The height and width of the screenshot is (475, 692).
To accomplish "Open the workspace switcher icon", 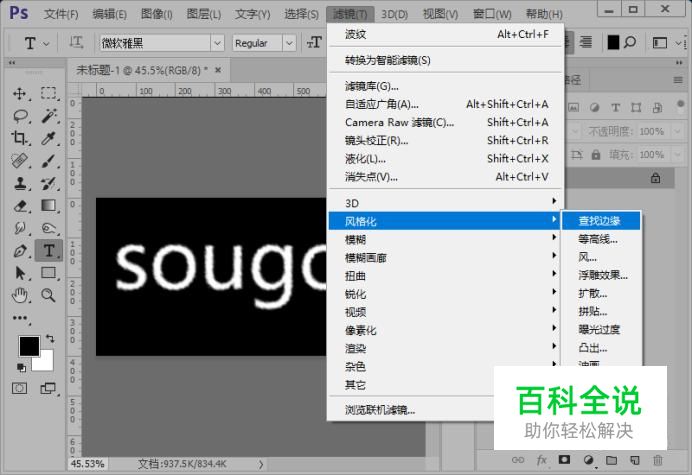I will (660, 43).
